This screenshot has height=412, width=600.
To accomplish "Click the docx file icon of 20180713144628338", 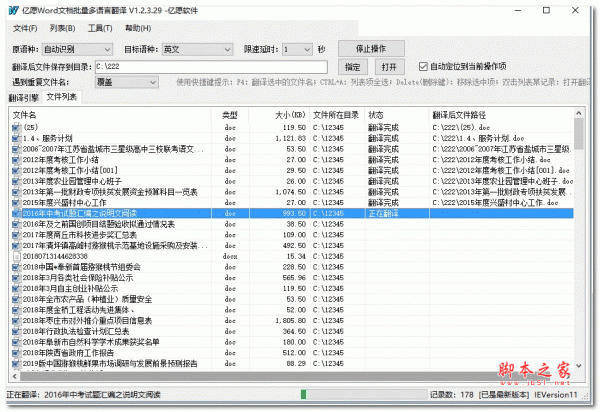I will coord(16,256).
